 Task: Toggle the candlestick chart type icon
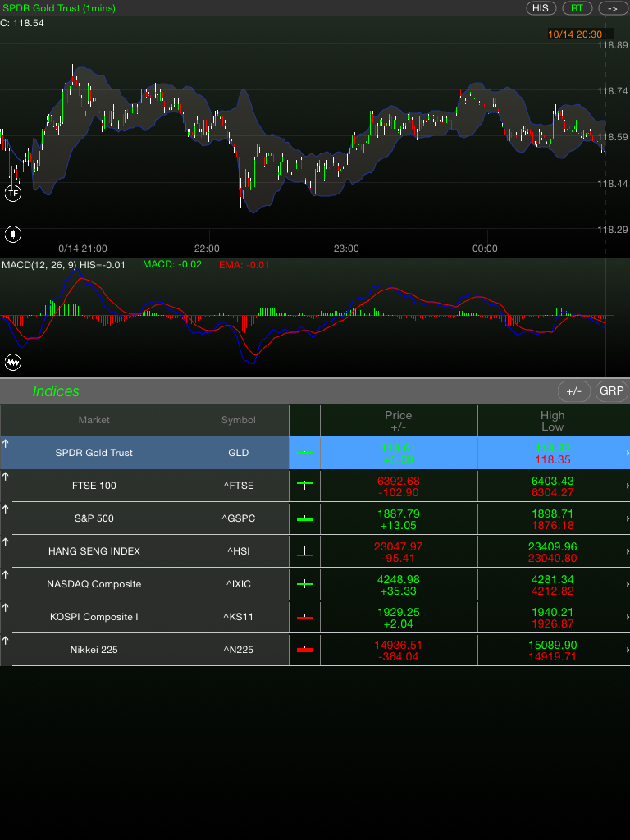coord(13,234)
